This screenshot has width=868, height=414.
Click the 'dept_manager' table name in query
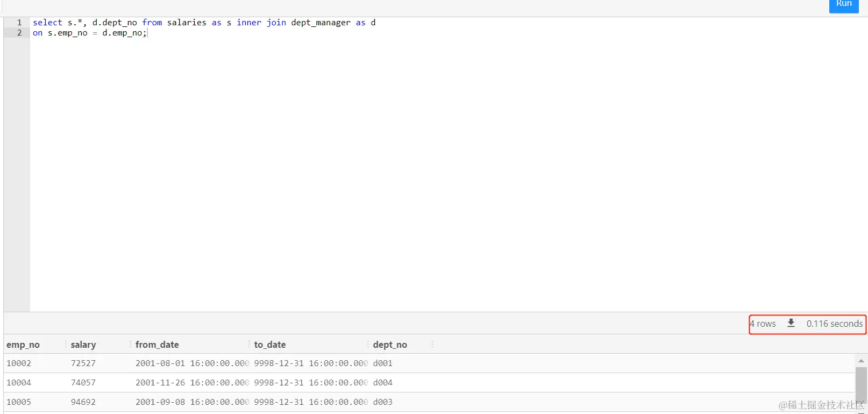321,23
